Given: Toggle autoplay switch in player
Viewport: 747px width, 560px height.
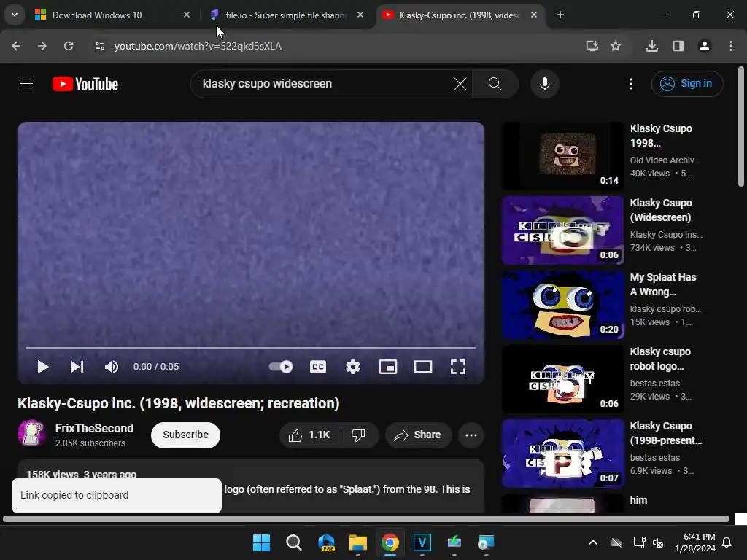Looking at the screenshot, I should point(281,367).
